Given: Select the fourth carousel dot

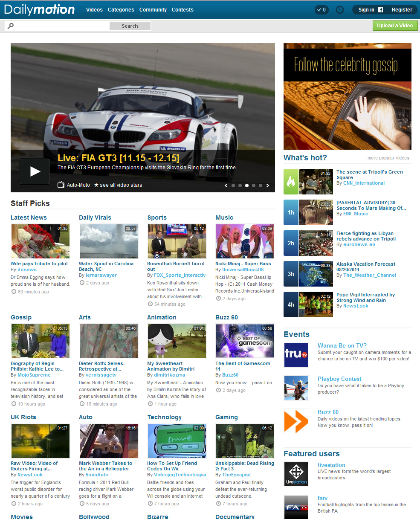Looking at the screenshot, I should tap(254, 186).
